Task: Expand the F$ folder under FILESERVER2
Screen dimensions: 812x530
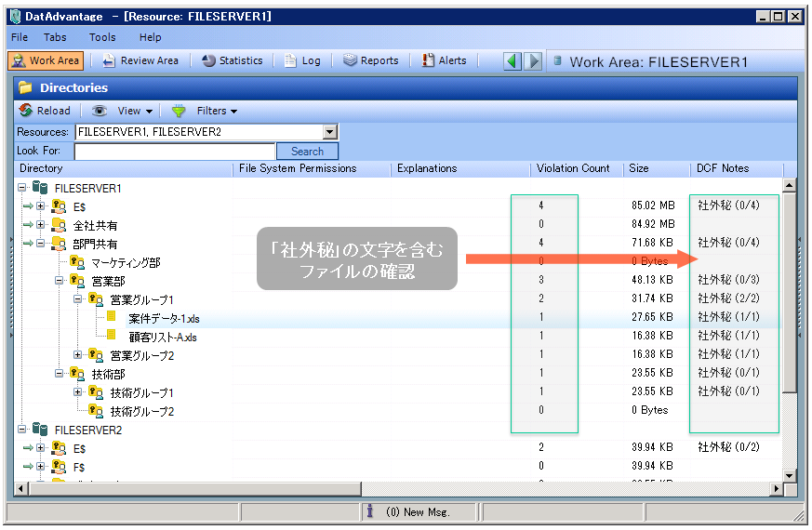Action: click(x=40, y=467)
